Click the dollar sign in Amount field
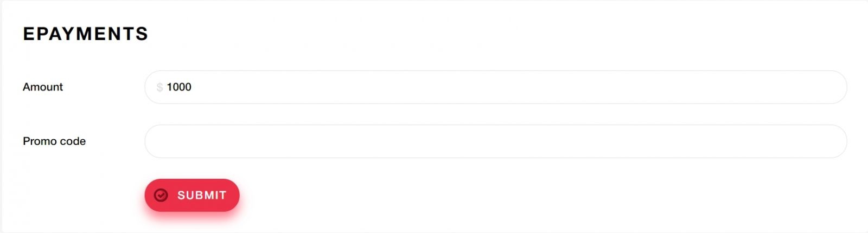This screenshot has width=868, height=233. point(159,87)
